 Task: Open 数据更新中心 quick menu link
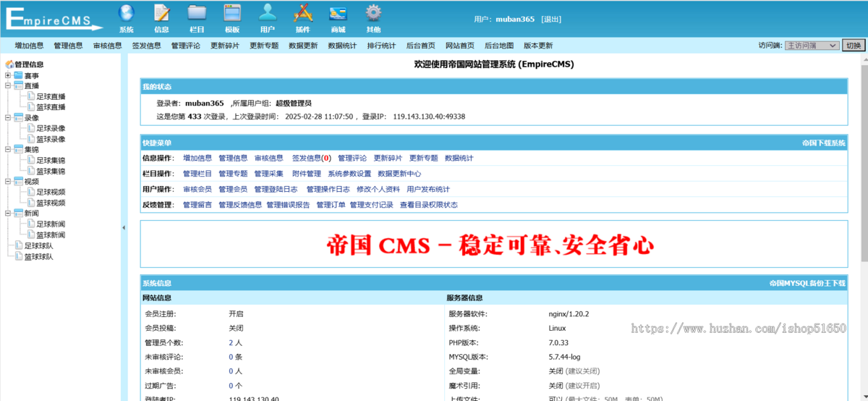click(399, 174)
